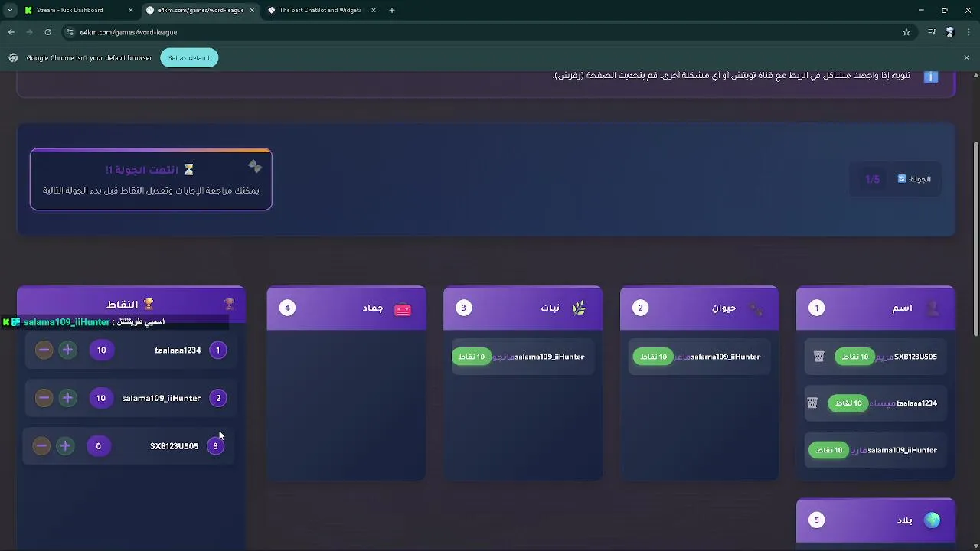This screenshot has height=551, width=980.
Task: Click the 10 points badge for the ماريا answer
Action: point(828,450)
